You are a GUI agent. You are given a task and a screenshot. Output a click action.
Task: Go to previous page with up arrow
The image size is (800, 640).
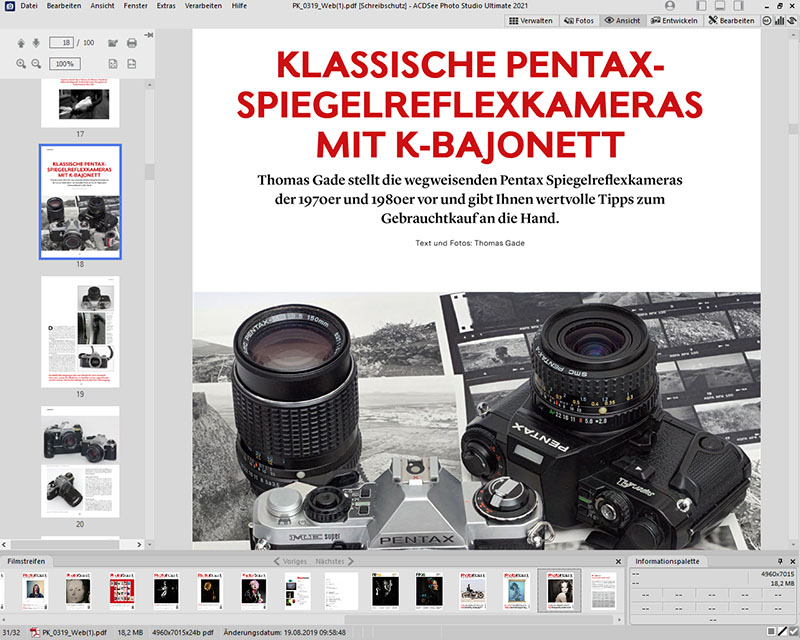coord(22,43)
